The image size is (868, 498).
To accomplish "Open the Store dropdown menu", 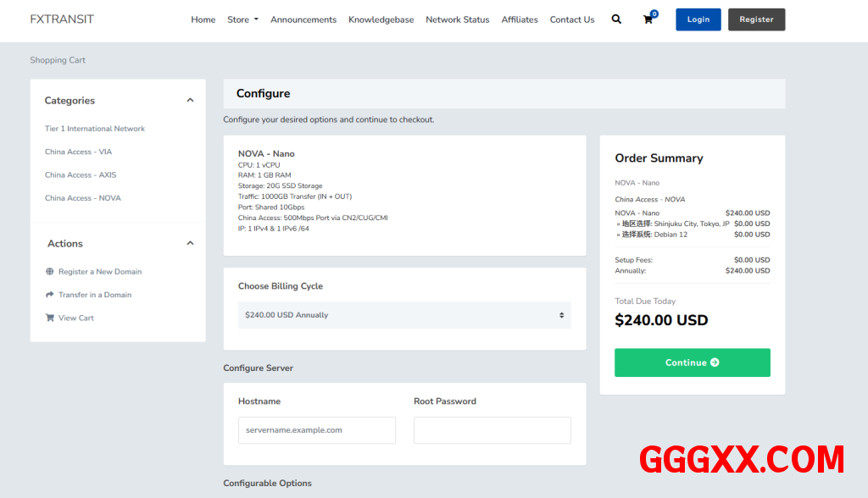I will coord(242,19).
